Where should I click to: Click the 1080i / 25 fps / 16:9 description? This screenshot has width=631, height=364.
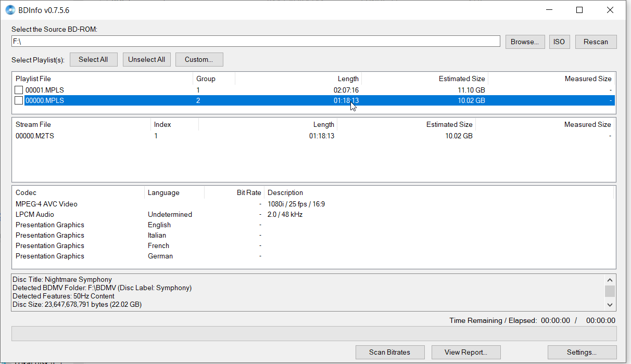tap(296, 204)
